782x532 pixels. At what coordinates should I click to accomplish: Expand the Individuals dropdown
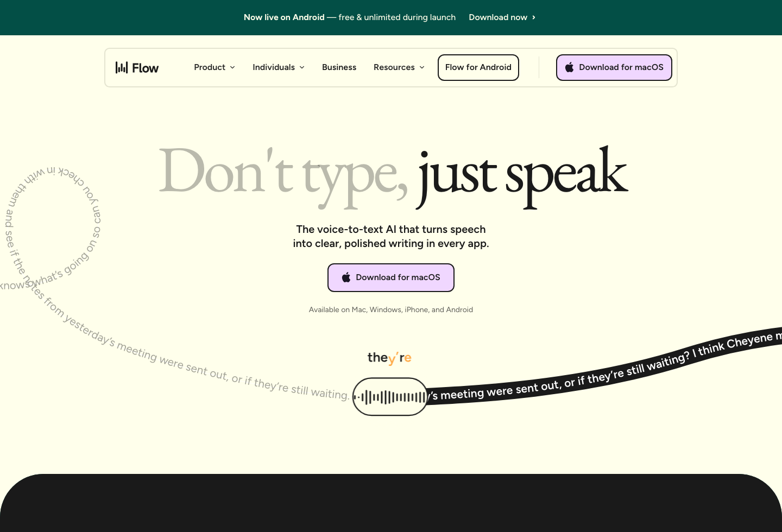point(279,67)
